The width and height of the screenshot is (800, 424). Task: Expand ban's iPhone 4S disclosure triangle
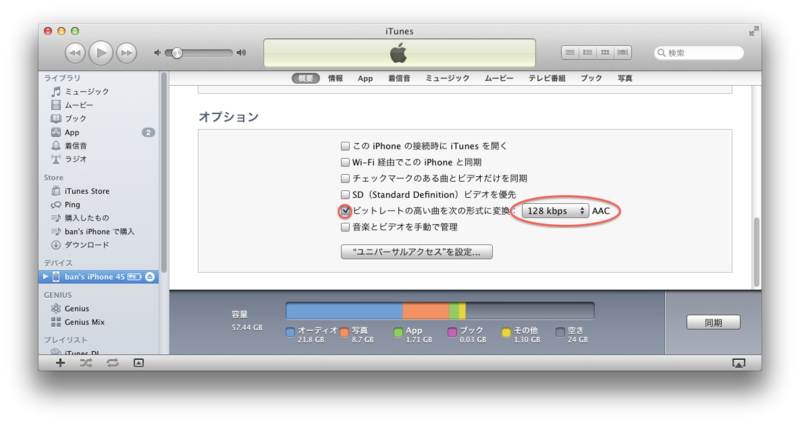click(45, 277)
